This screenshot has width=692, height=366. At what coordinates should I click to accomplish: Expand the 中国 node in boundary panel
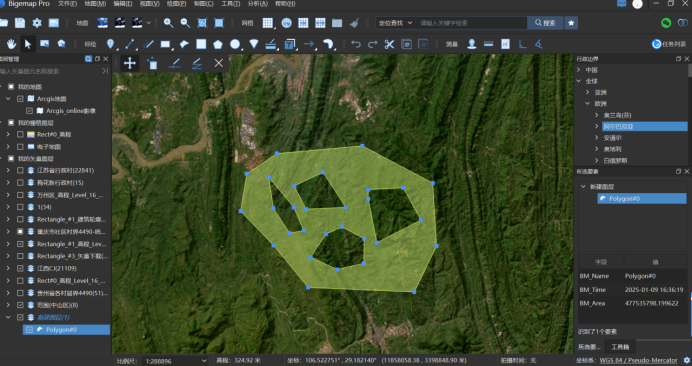click(579, 70)
